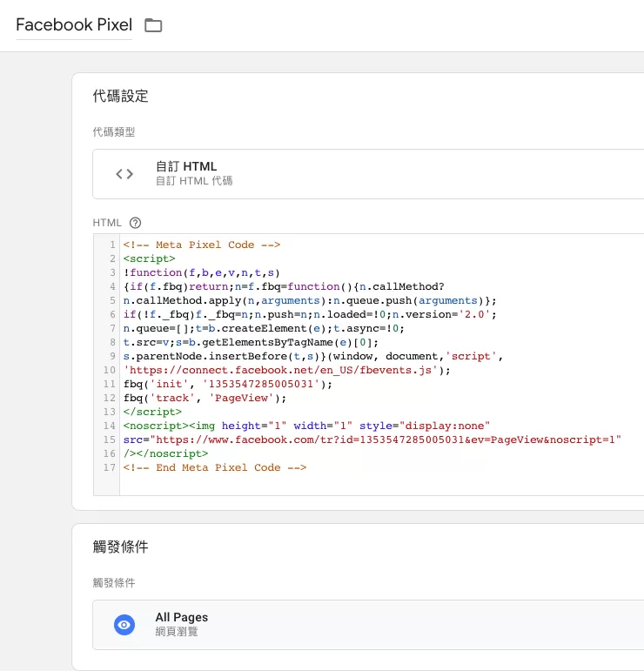Image resolution: width=644 pixels, height=671 pixels.
Task: Click the fbq('init', ...) pixel ID line
Action: pos(228,384)
